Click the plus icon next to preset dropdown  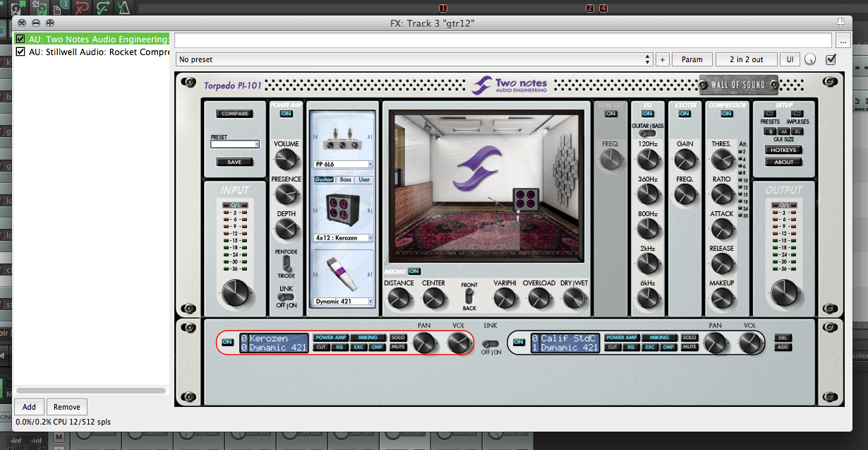[x=662, y=59]
